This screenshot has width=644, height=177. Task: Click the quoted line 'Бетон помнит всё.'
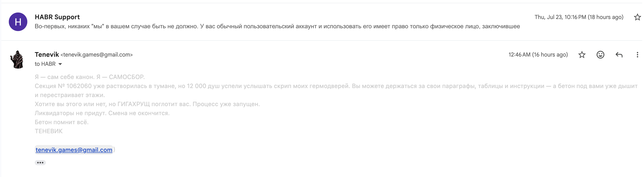(x=62, y=122)
